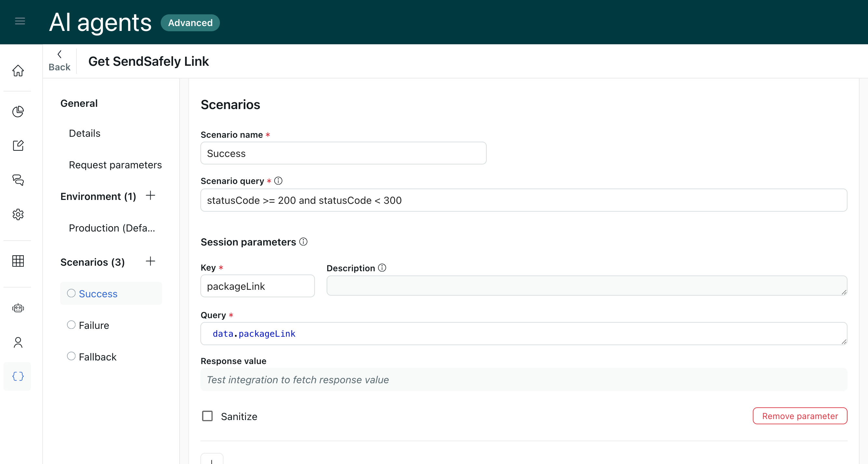The height and width of the screenshot is (464, 868).
Task: Open the conversations chat icon
Action: (x=18, y=180)
